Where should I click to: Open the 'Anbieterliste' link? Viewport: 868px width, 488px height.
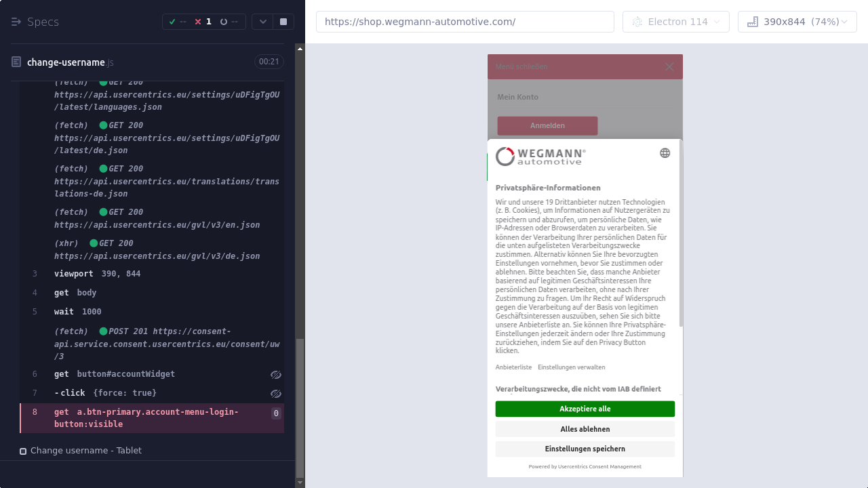click(x=513, y=367)
